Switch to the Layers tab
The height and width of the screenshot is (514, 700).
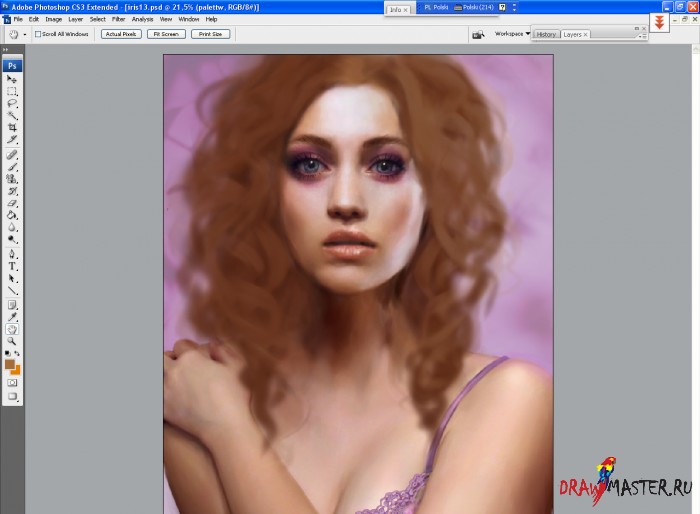pos(572,34)
